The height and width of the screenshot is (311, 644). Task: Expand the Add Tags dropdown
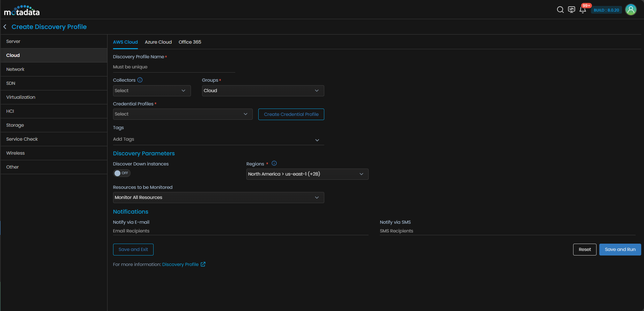click(219, 139)
